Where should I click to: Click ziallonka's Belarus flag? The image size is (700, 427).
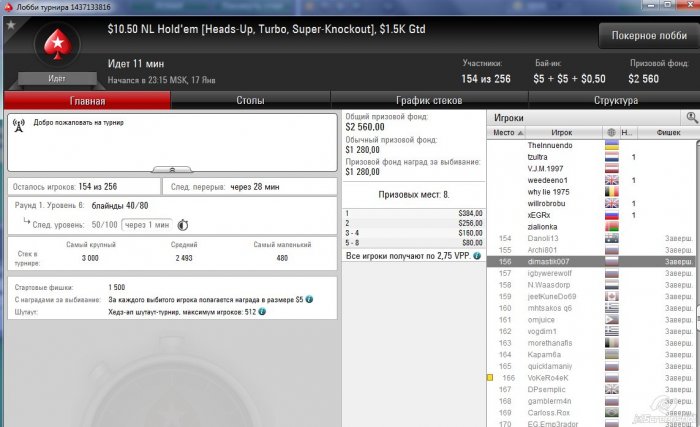[612, 226]
